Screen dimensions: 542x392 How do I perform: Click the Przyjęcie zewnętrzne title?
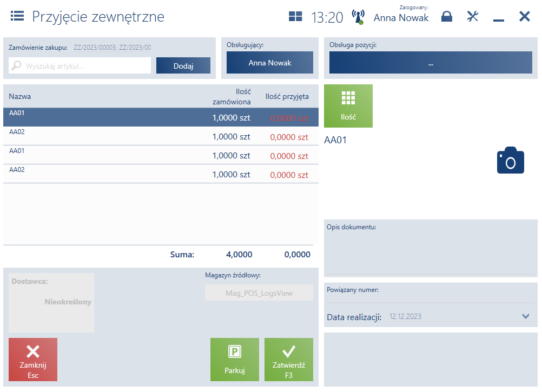98,17
